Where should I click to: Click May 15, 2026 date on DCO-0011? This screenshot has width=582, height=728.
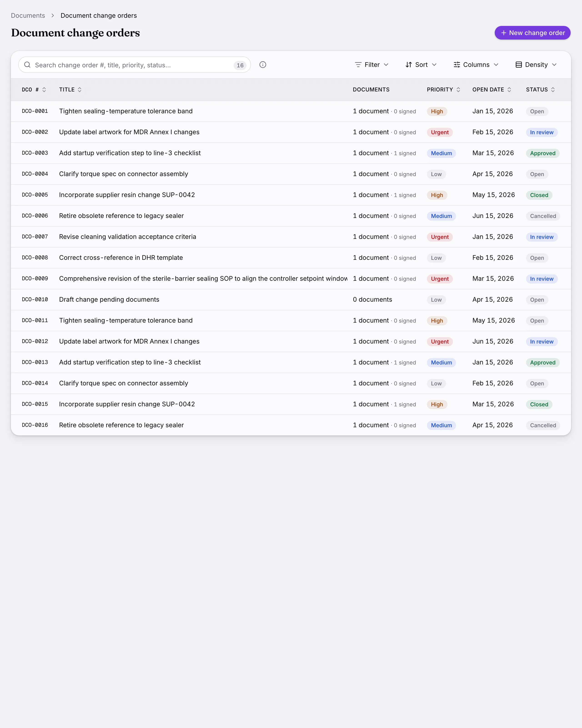[x=494, y=321]
